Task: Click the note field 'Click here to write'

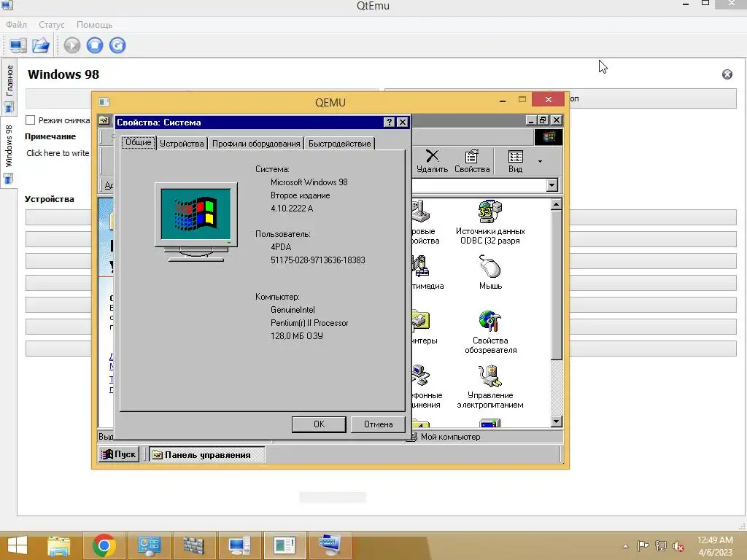Action: [x=58, y=153]
